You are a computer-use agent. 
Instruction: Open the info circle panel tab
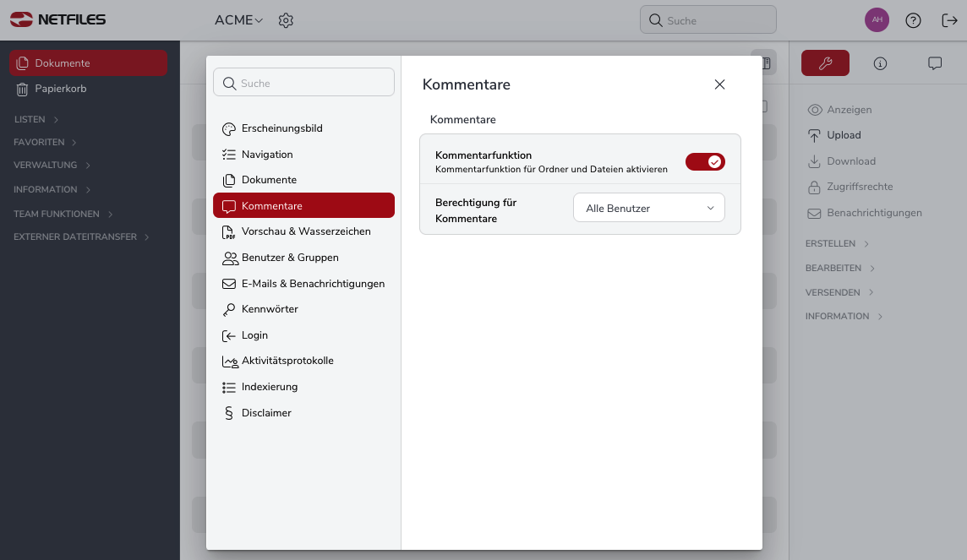880,63
